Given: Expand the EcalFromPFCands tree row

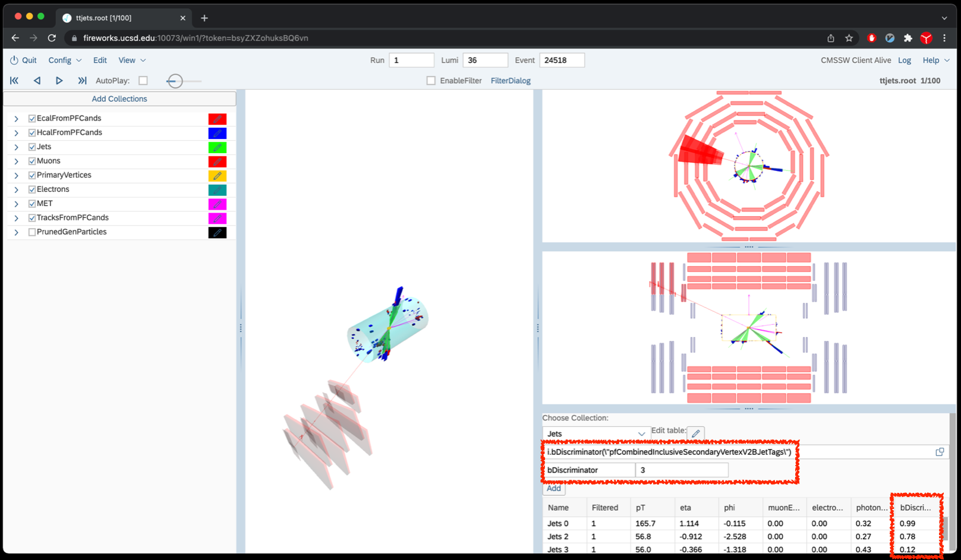Looking at the screenshot, I should tap(17, 119).
